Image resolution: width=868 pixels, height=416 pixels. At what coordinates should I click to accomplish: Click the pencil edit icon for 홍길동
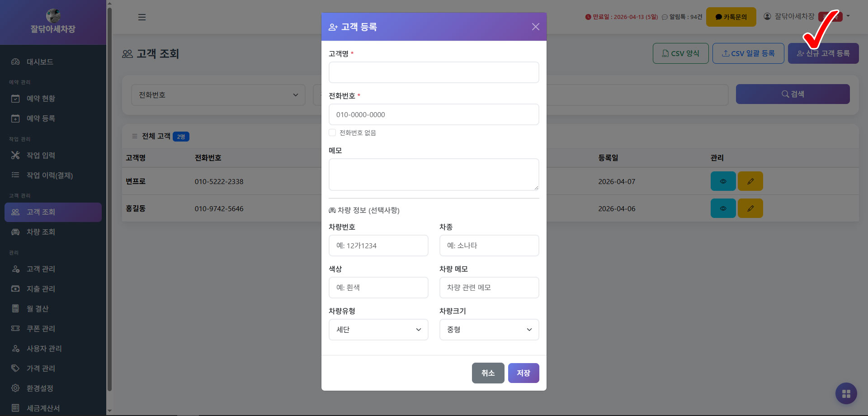click(750, 208)
